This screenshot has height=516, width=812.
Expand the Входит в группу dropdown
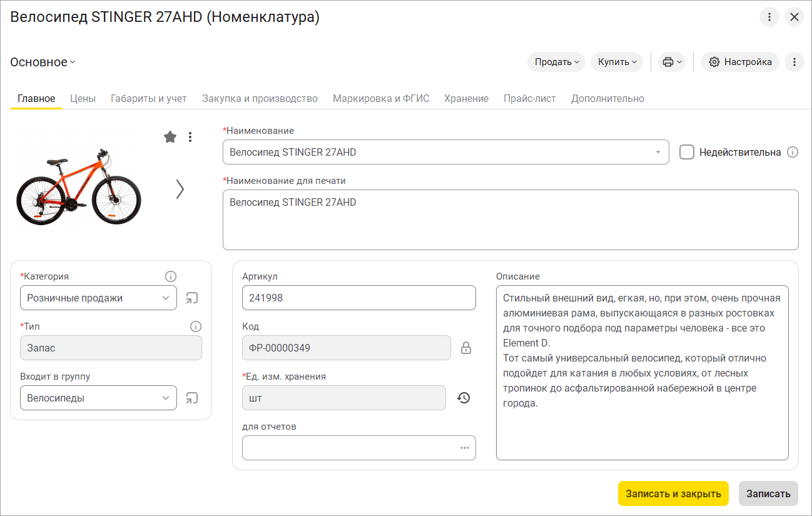(166, 398)
